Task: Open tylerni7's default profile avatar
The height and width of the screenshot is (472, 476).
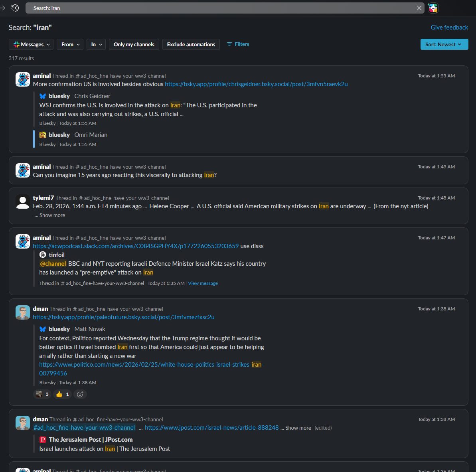Action: [23, 201]
